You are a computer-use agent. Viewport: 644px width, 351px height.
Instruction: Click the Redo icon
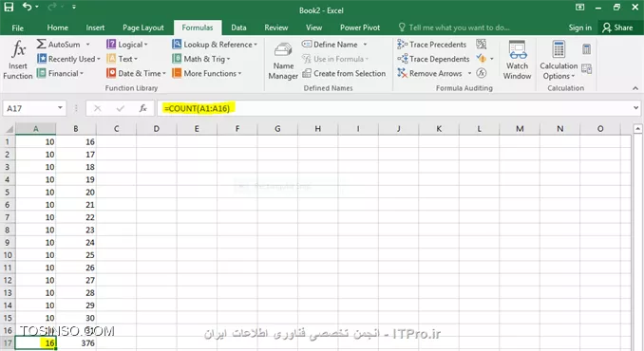[52, 7]
